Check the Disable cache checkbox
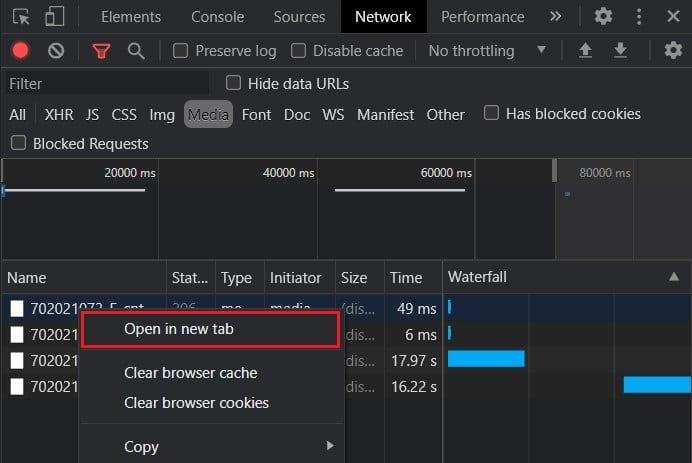Image resolution: width=692 pixels, height=463 pixels. point(298,51)
